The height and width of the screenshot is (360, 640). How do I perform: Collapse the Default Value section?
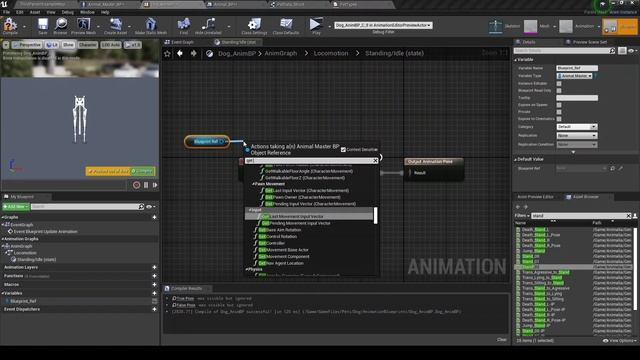pos(515,159)
